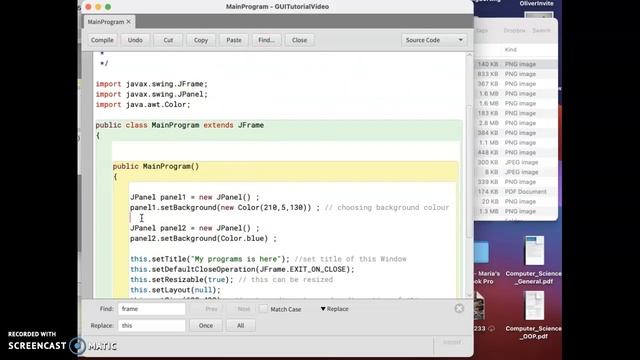Open the Source Code view dropdown

434,40
